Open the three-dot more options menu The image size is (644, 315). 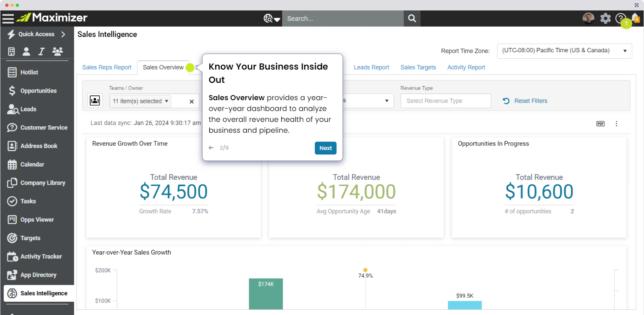(x=616, y=124)
